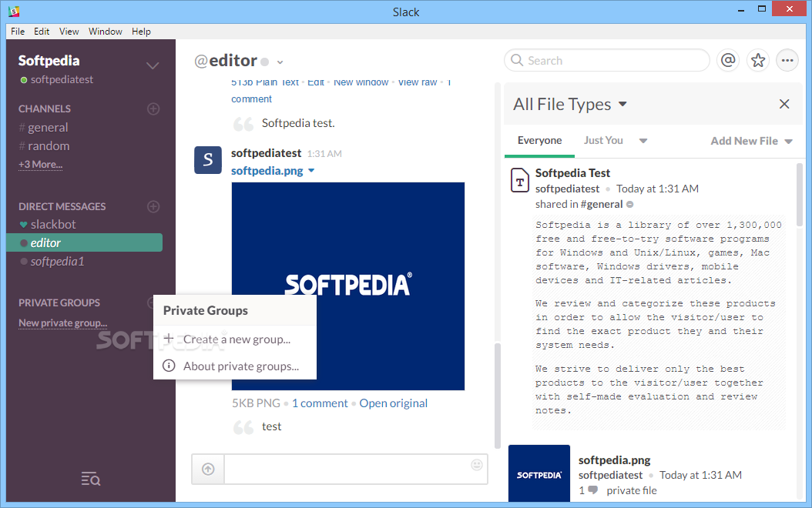Click the Open original link
The image size is (812, 508).
tap(394, 403)
